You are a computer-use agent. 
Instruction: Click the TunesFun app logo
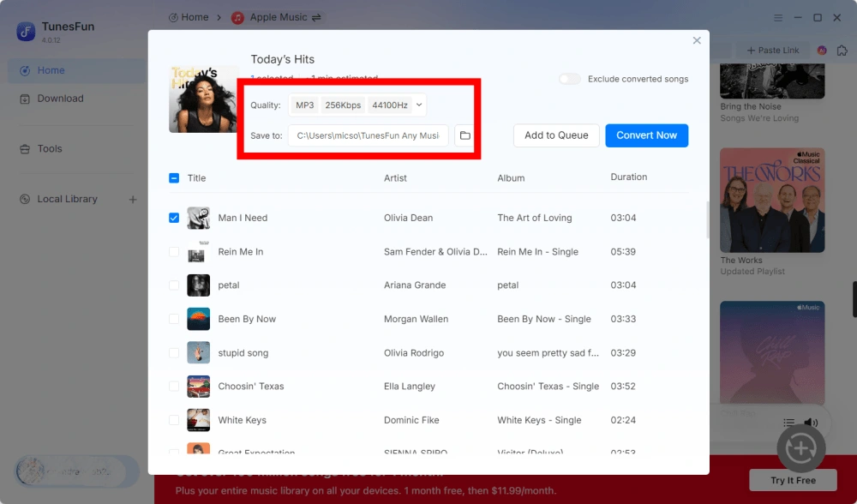26,32
